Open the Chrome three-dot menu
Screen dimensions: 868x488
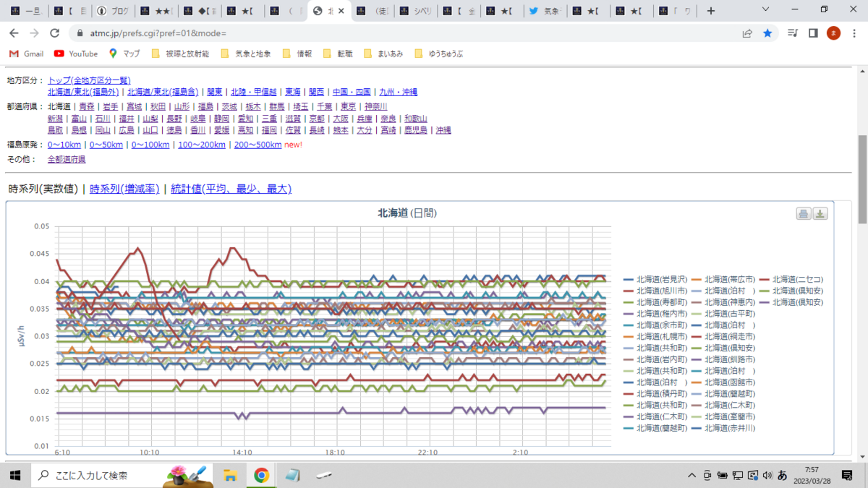pyautogui.click(x=854, y=33)
